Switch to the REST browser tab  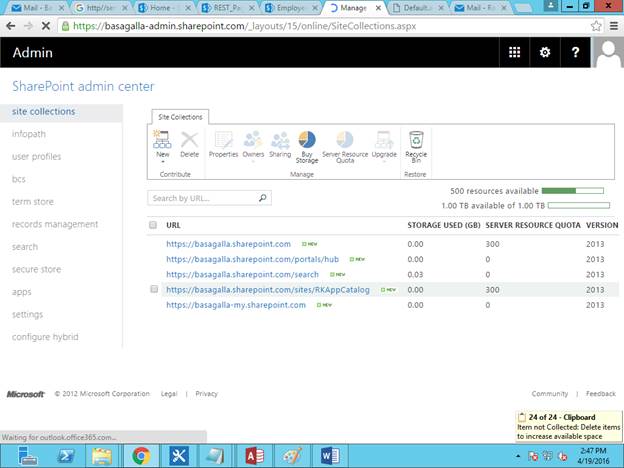click(x=229, y=8)
